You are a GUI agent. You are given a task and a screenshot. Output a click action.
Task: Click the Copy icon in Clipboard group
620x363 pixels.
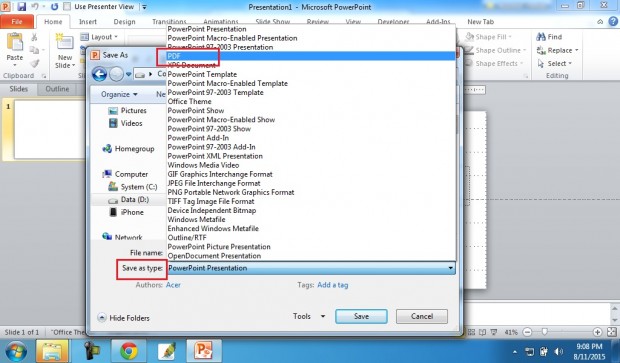34,50
